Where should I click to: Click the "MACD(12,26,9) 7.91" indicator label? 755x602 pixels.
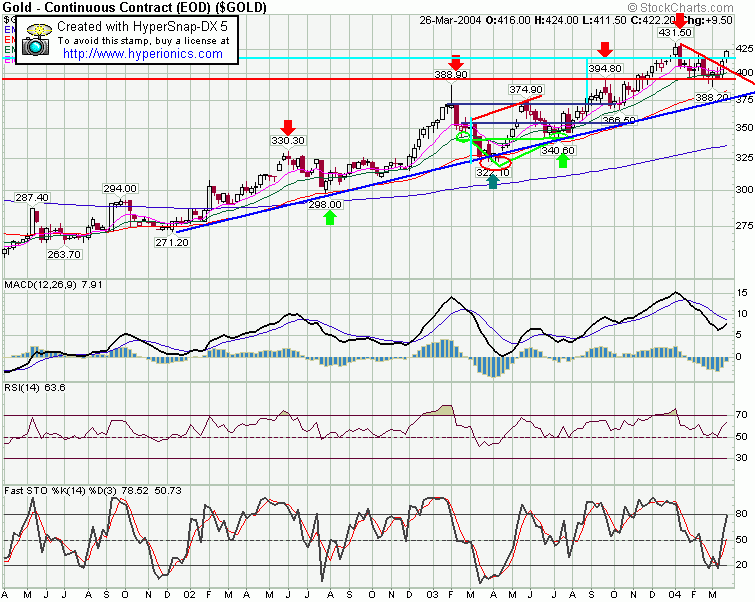[53, 285]
